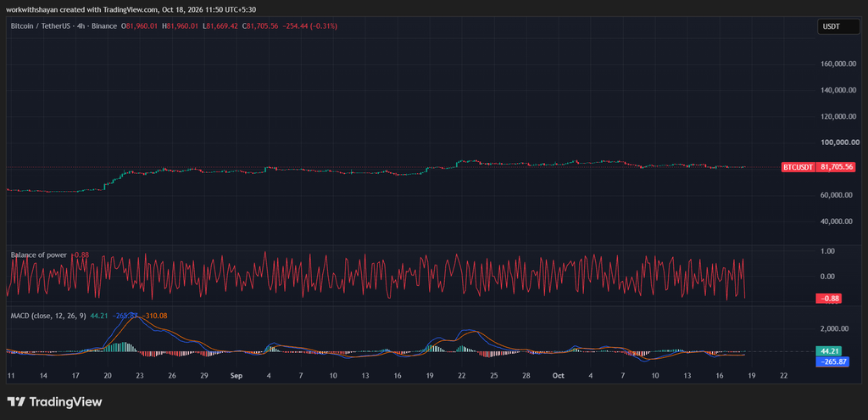The width and height of the screenshot is (868, 420).
Task: Click the 25 date label on the time axis
Action: [x=494, y=376]
